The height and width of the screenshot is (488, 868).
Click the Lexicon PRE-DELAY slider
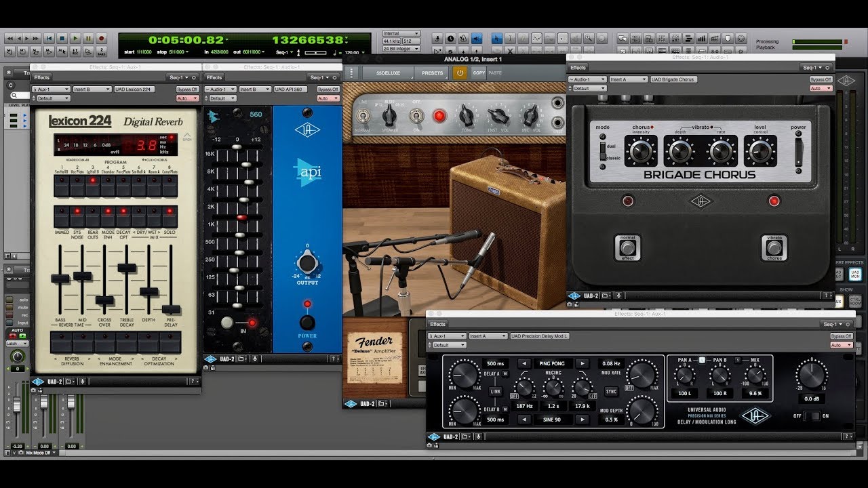(170, 308)
